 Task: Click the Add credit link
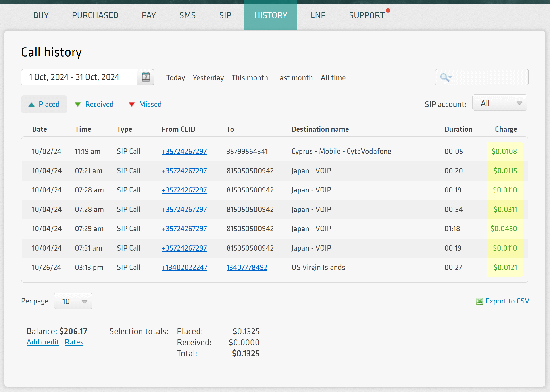pyautogui.click(x=43, y=342)
